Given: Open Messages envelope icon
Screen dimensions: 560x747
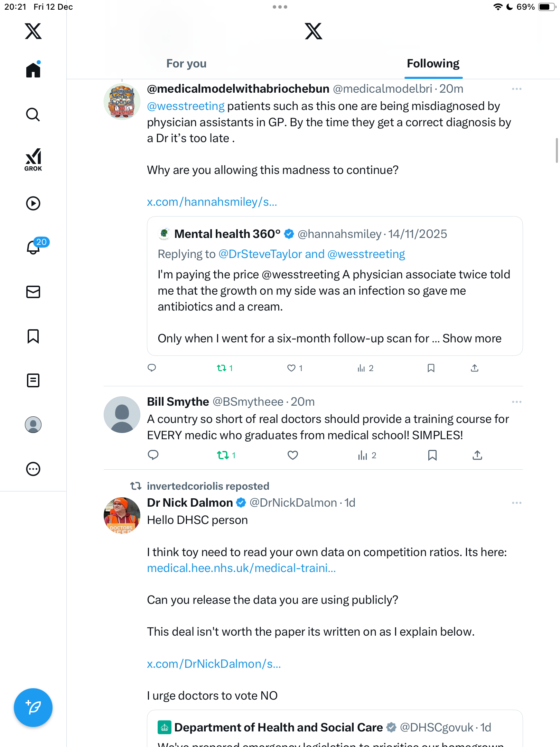Looking at the screenshot, I should [x=33, y=292].
